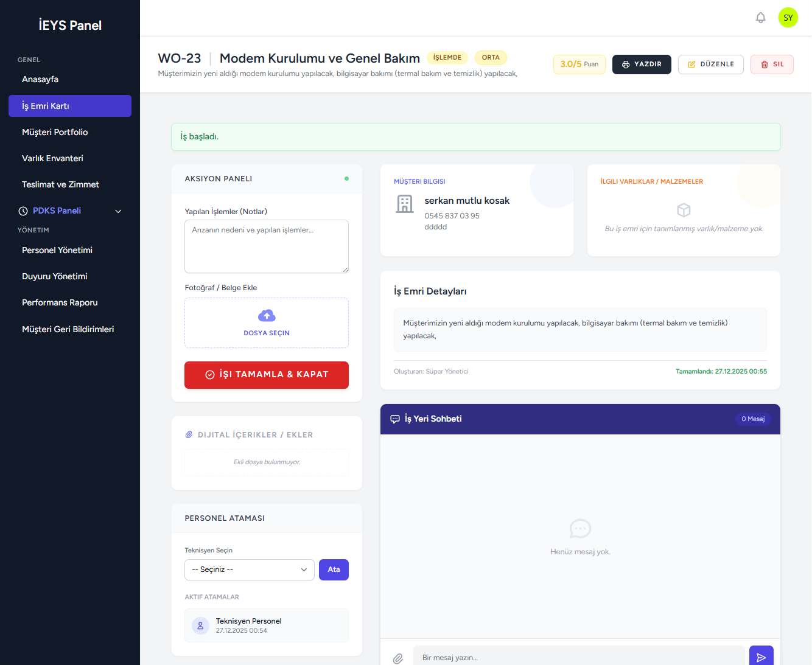Open the notifications bell icon

coord(760,18)
